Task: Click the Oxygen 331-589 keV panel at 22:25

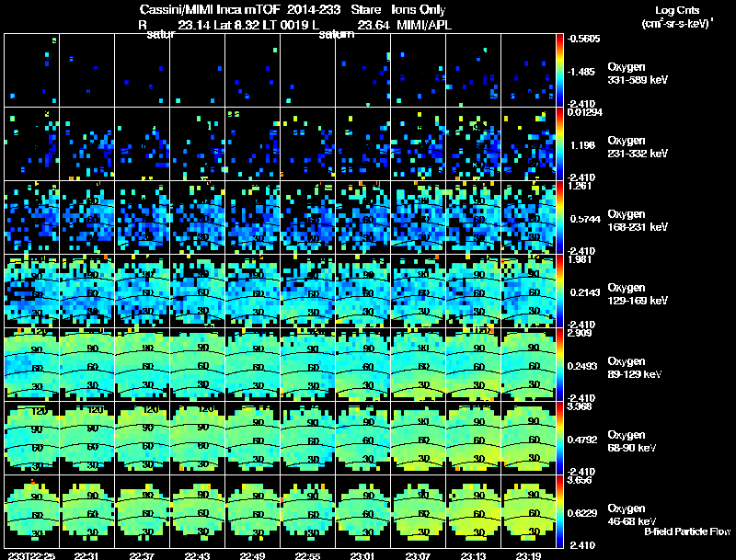Action: pos(32,71)
